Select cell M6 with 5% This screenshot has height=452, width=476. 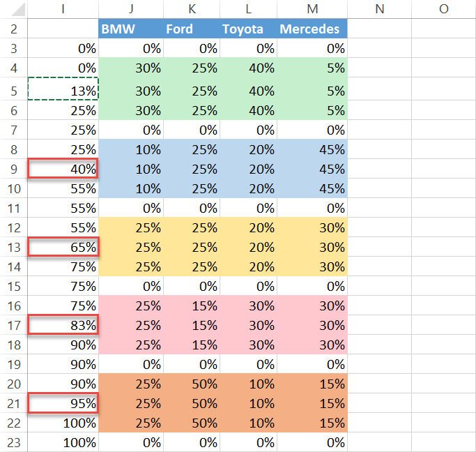(x=312, y=110)
